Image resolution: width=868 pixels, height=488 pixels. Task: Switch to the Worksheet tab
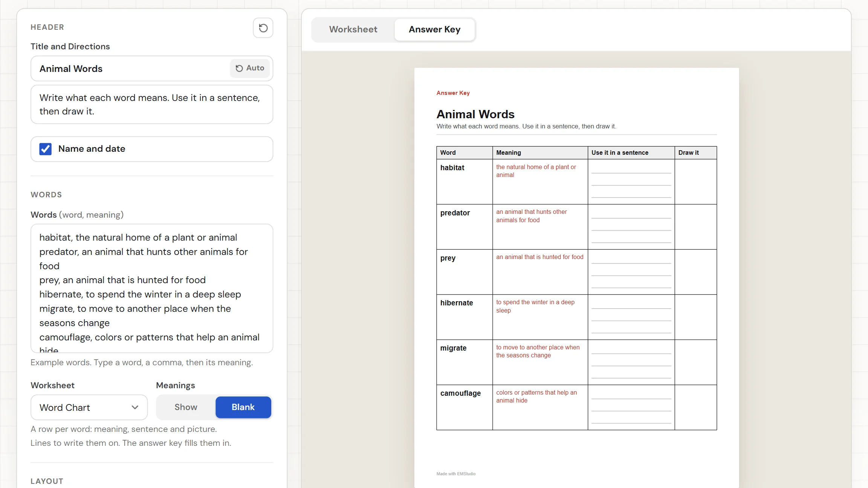click(353, 29)
